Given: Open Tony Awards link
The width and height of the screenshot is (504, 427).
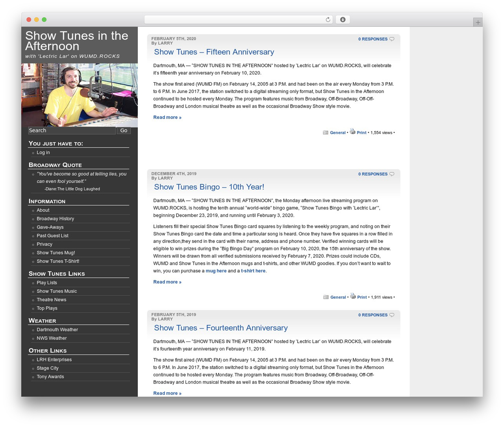Looking at the screenshot, I should 50,377.
